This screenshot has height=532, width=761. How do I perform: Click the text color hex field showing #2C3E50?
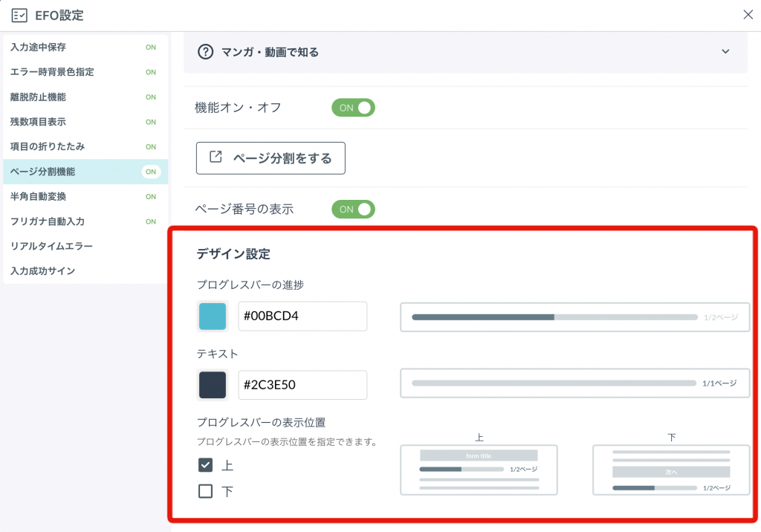click(302, 385)
